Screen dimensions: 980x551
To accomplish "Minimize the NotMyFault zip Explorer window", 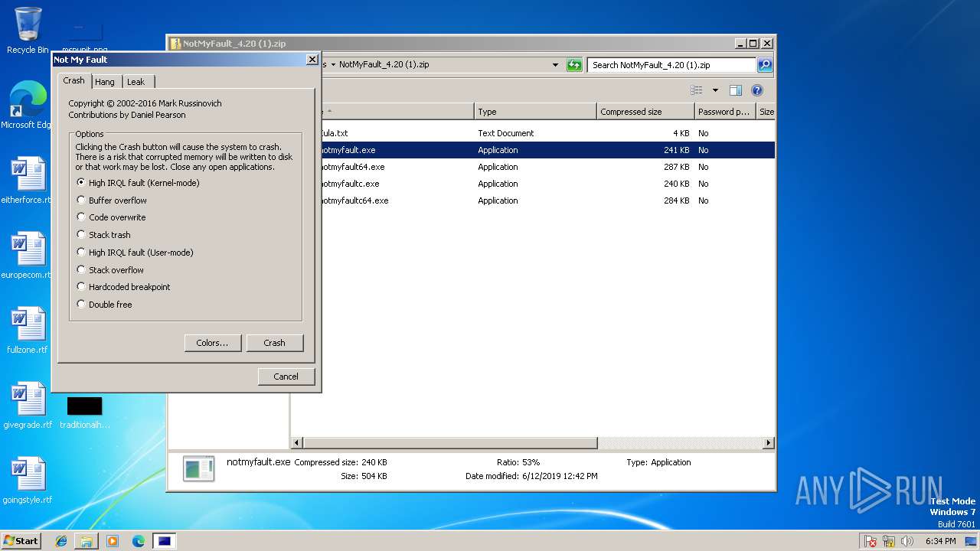I will point(740,44).
